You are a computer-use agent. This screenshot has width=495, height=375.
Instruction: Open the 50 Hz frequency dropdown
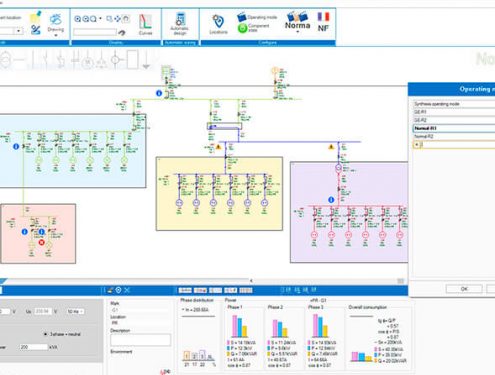(75, 311)
